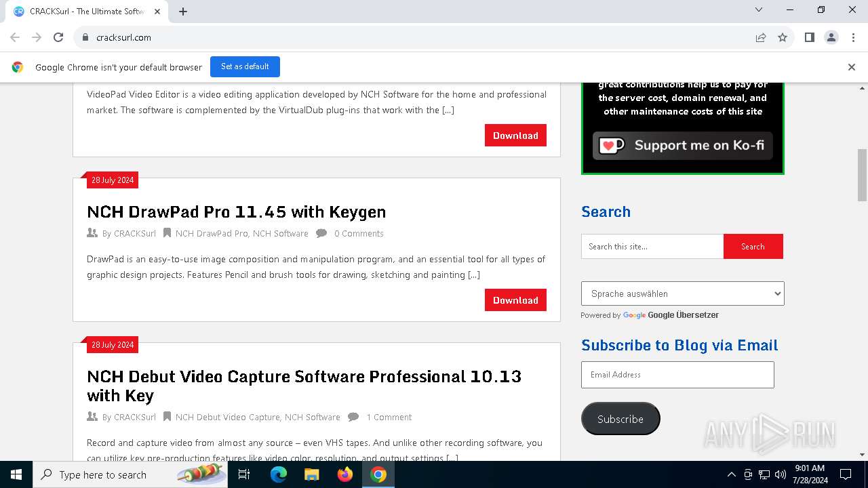Screen dimensions: 868x488
Task: Open the notification center icon
Action: [x=846, y=474]
